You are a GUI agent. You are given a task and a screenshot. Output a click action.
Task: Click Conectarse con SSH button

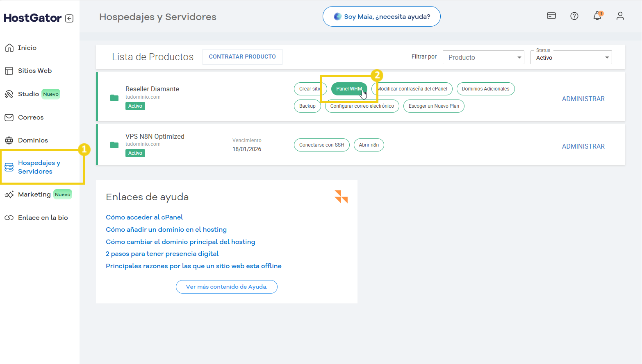coord(322,145)
